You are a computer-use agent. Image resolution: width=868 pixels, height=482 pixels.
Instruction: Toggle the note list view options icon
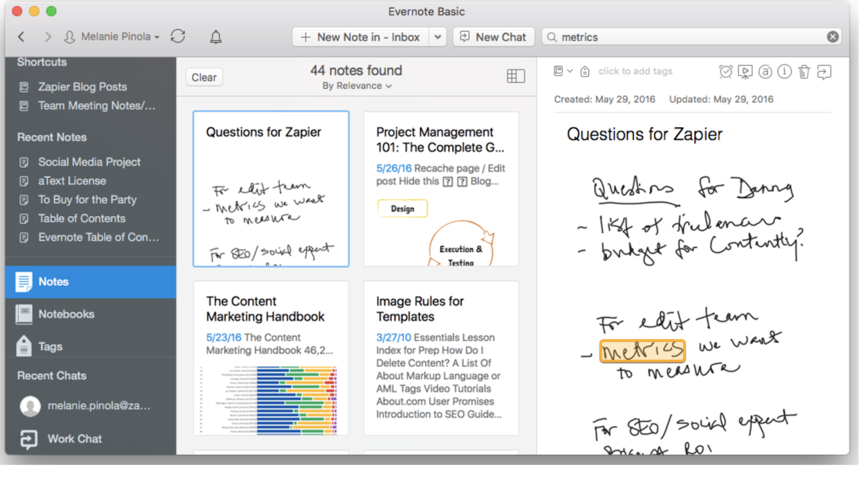tap(516, 76)
